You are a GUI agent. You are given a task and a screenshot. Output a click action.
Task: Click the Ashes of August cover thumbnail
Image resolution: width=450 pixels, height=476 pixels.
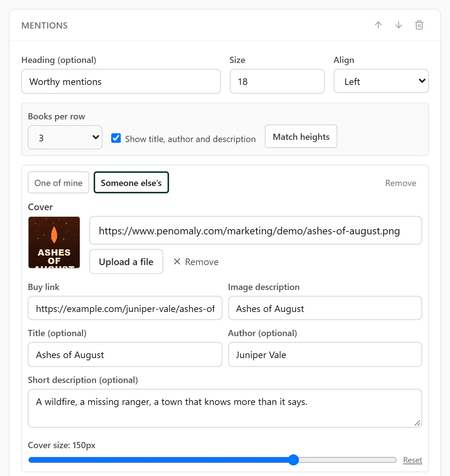[54, 242]
